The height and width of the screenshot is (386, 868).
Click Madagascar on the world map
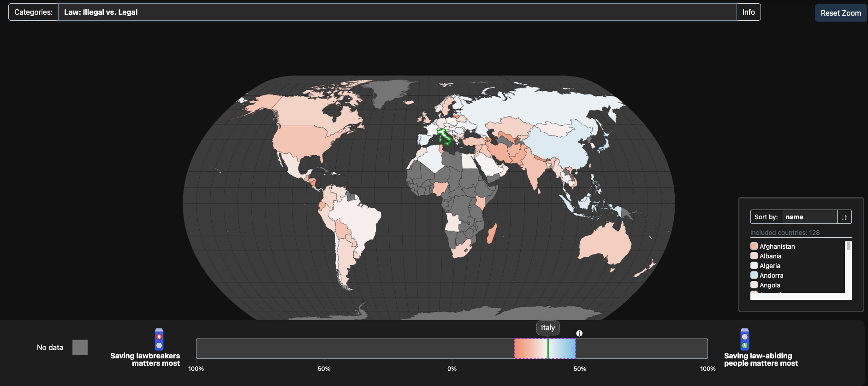click(492, 233)
